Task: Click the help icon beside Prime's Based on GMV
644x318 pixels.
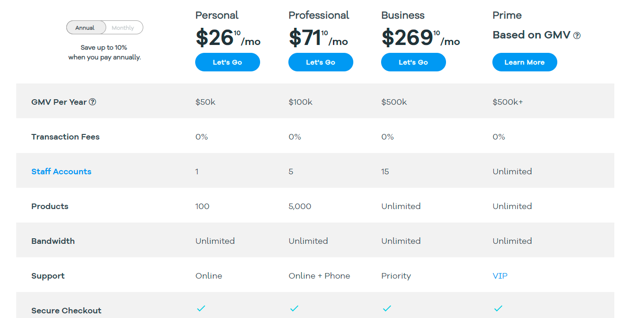Action: pos(577,36)
